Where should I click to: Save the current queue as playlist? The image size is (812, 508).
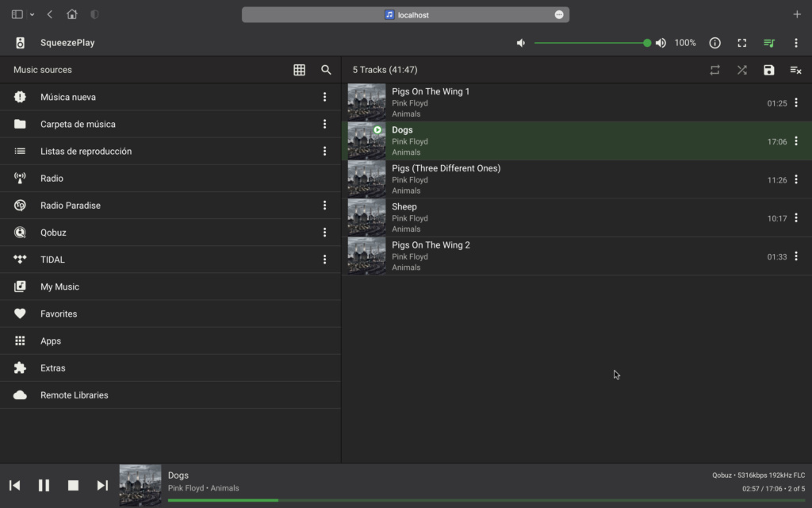pos(769,70)
